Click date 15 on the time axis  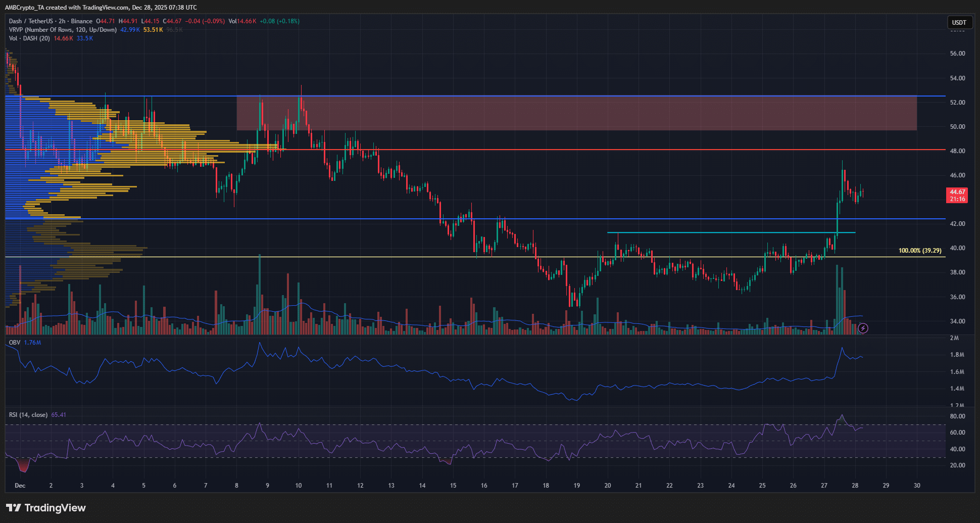(x=453, y=486)
